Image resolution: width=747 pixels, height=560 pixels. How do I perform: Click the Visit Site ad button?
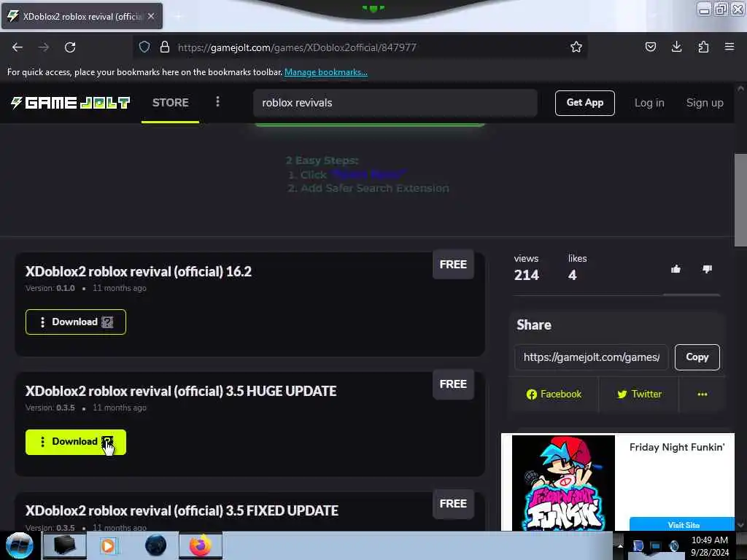tap(682, 524)
